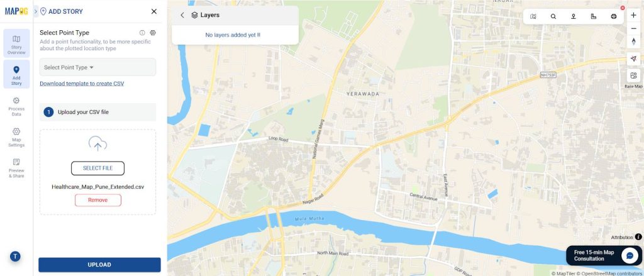Click the info icon beside Select Point Type
Image resolution: width=644 pixels, height=276 pixels.
(x=142, y=33)
